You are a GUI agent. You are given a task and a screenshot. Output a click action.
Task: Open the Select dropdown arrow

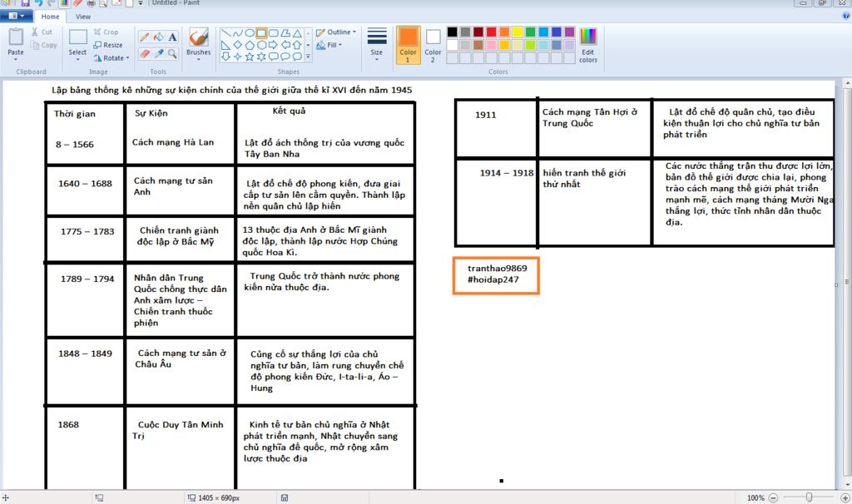tap(77, 59)
